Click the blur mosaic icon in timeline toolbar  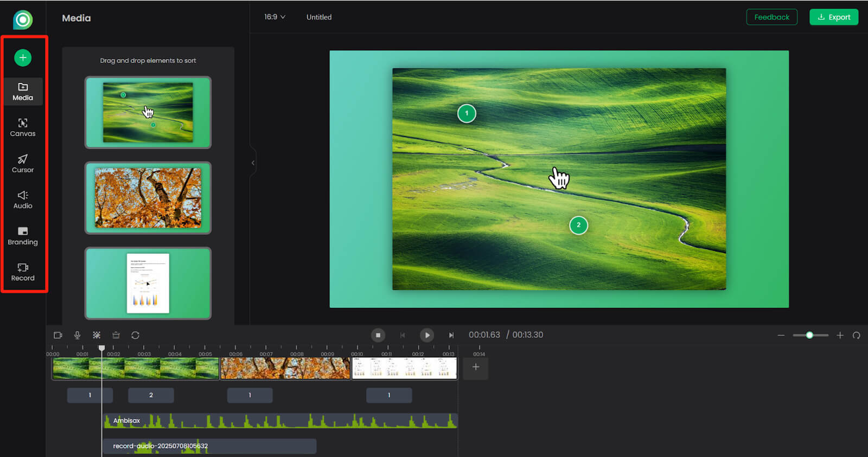[97, 335]
